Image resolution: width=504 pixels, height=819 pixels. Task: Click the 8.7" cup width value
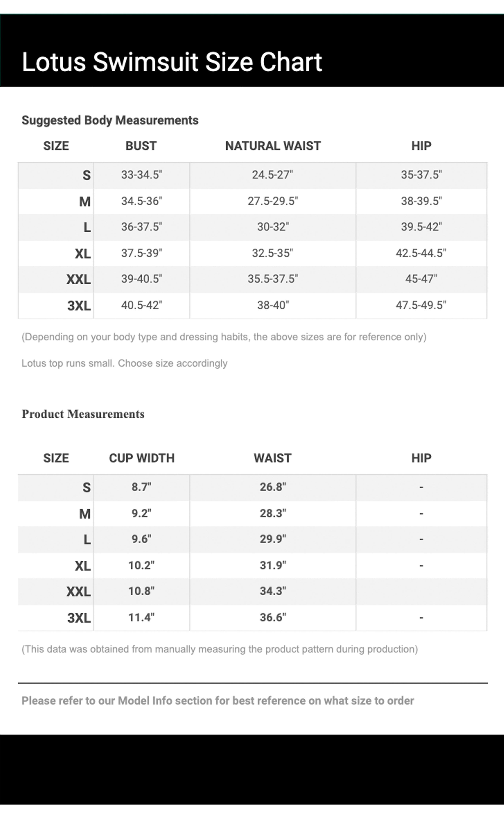pyautogui.click(x=142, y=487)
